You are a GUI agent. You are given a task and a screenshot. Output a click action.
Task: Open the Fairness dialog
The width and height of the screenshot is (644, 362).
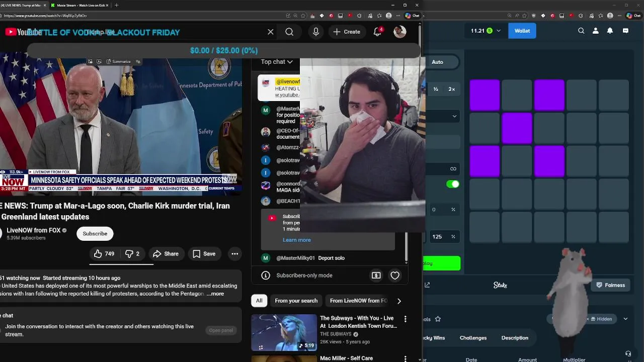pos(610,285)
